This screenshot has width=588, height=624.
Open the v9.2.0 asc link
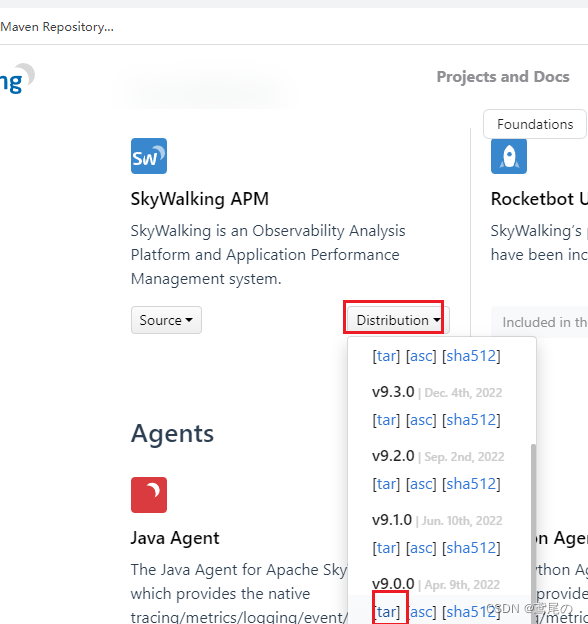(x=421, y=484)
